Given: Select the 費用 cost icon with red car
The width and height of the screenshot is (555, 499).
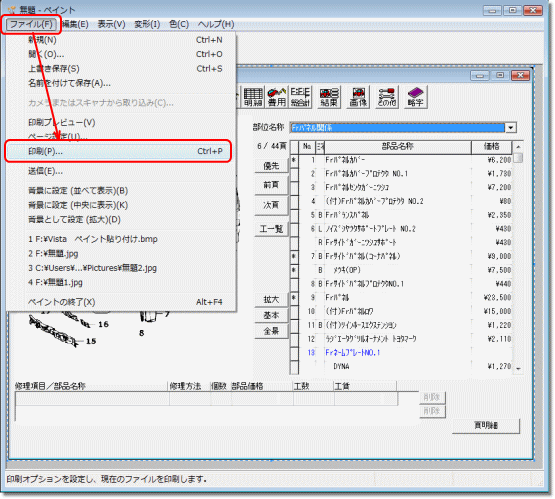Looking at the screenshot, I should (276, 97).
